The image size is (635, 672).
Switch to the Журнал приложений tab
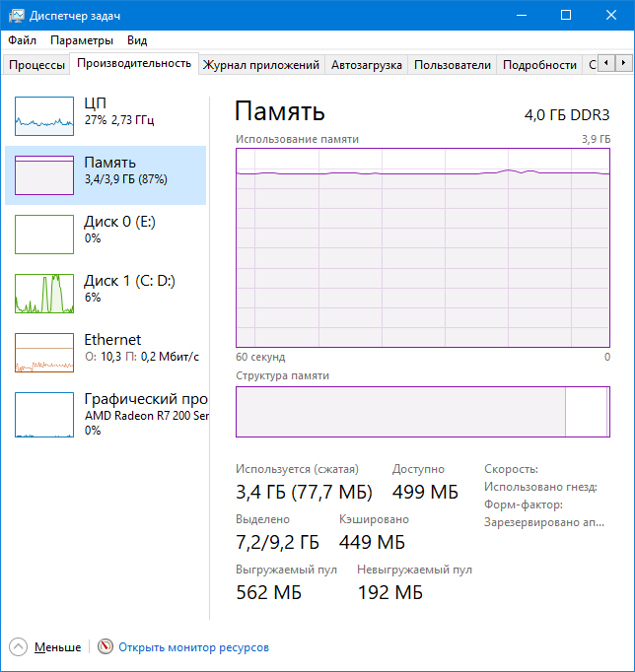(x=261, y=65)
